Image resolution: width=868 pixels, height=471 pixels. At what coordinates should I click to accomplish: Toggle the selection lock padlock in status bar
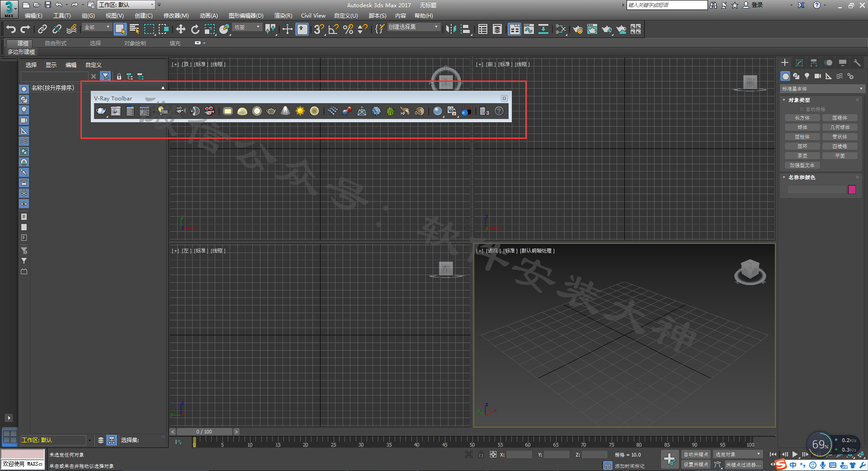[x=481, y=454]
